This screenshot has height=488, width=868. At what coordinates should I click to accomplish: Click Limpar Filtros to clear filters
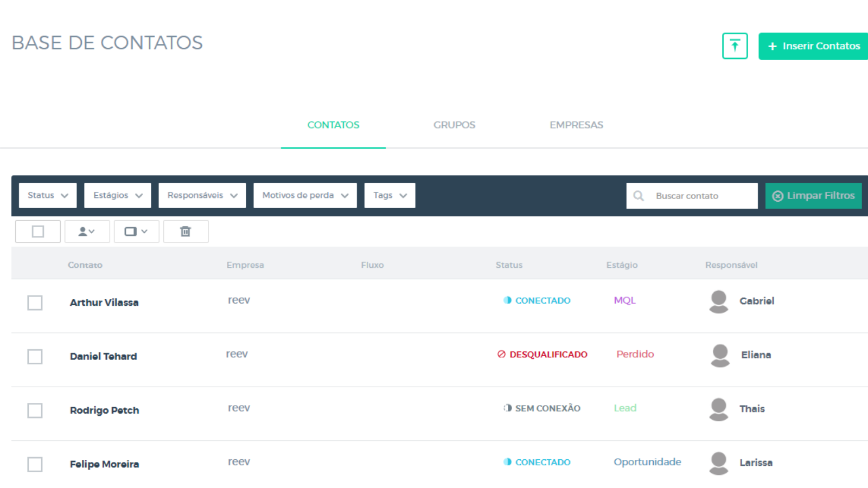click(x=813, y=196)
